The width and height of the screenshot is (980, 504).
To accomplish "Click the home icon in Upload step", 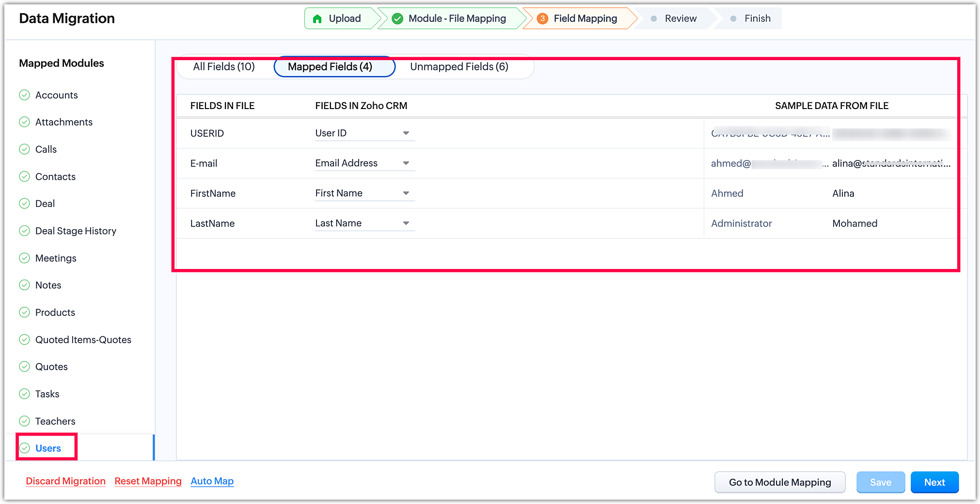I will click(317, 19).
